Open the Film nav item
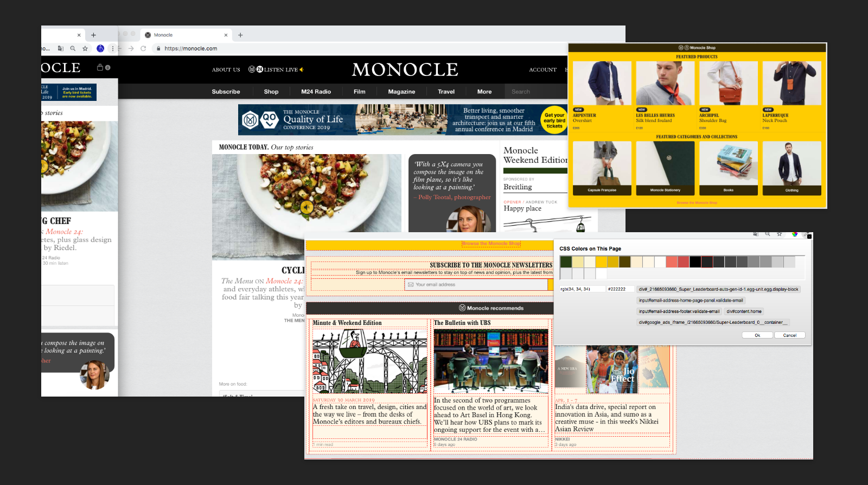Image resolution: width=868 pixels, height=485 pixels. pyautogui.click(x=360, y=92)
